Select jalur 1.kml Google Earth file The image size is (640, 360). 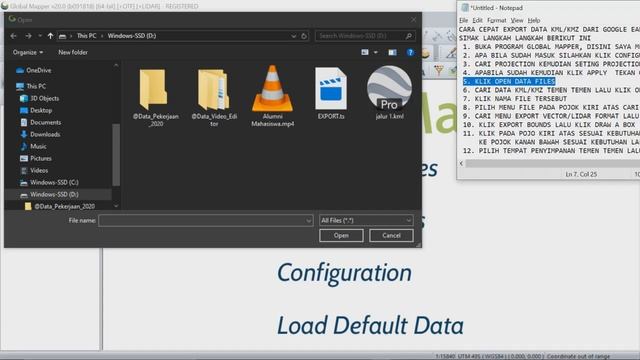coord(389,93)
